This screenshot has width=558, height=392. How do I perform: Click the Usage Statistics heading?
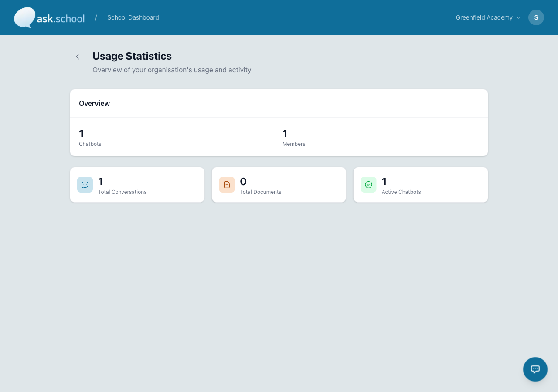click(132, 56)
